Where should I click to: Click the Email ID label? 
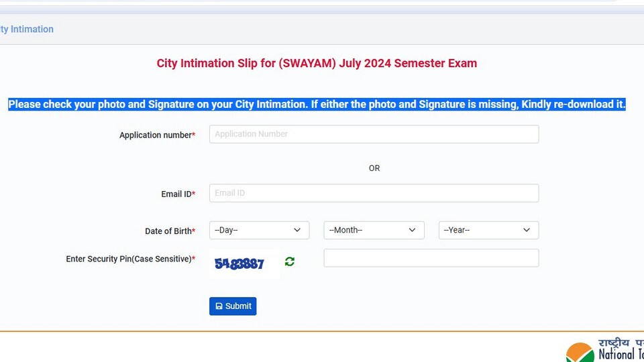click(178, 194)
